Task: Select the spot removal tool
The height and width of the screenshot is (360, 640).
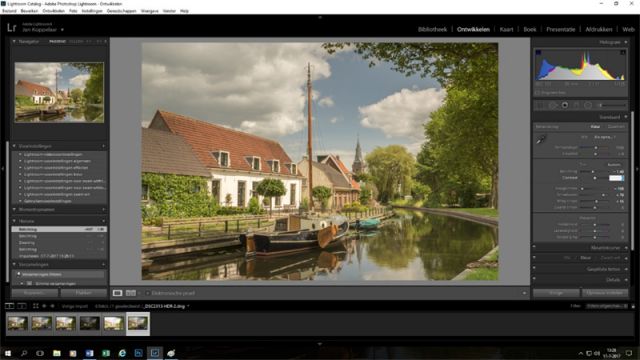Action: coord(552,105)
